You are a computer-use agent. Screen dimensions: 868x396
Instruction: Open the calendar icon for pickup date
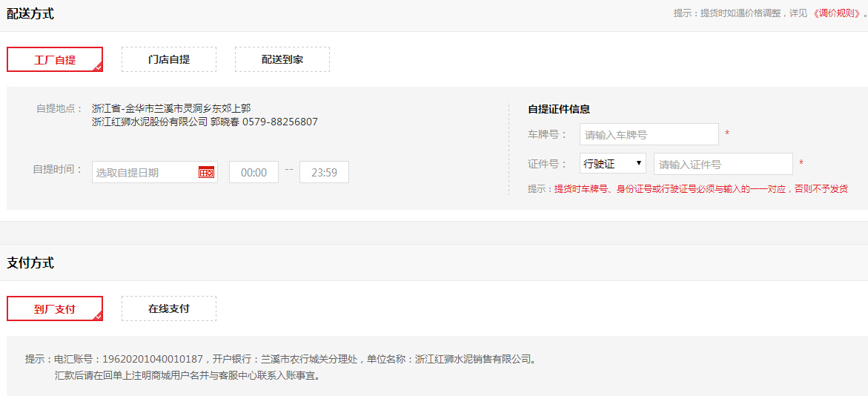point(206,172)
